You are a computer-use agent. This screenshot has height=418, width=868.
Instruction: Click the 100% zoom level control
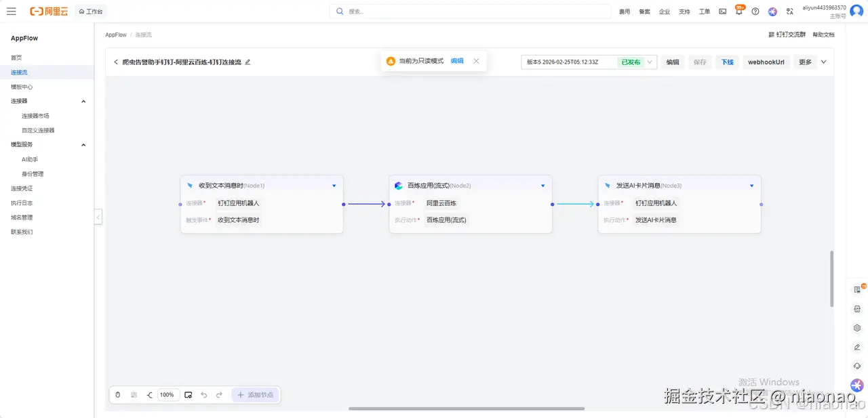coord(167,394)
